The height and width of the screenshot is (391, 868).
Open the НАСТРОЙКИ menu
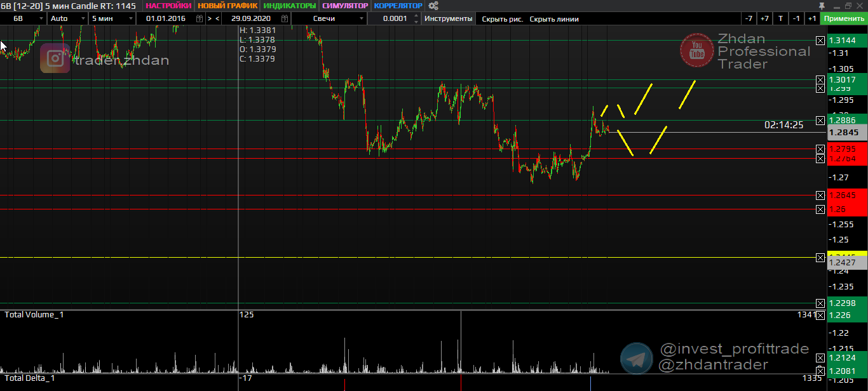click(168, 6)
